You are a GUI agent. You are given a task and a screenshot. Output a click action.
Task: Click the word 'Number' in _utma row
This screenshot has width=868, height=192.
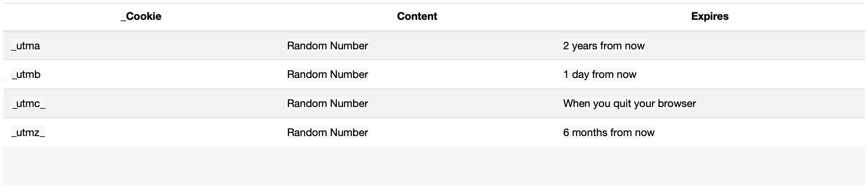[x=349, y=46]
